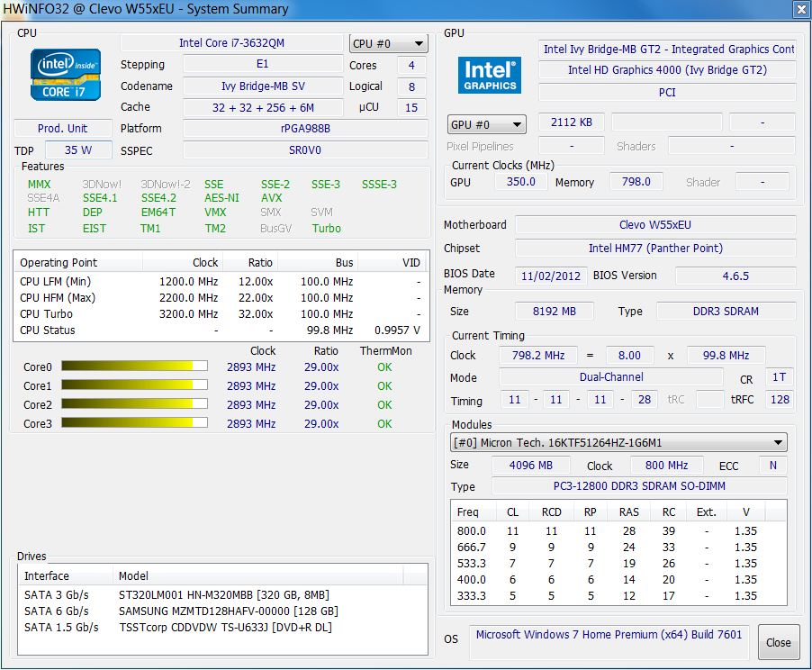The height and width of the screenshot is (670, 812).
Task: Click the Core3 usage bar
Action: point(135,423)
